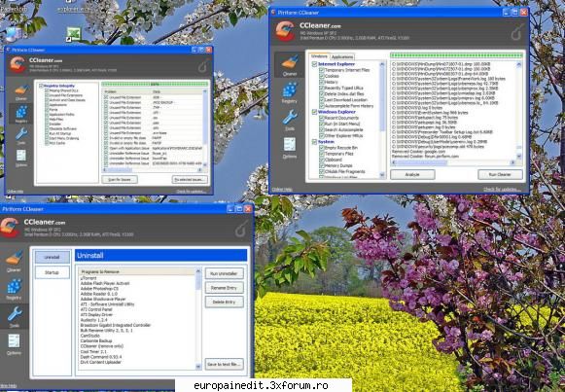The width and height of the screenshot is (565, 392).
Task: Uncheck Recently Typed URLs
Action: (322, 88)
